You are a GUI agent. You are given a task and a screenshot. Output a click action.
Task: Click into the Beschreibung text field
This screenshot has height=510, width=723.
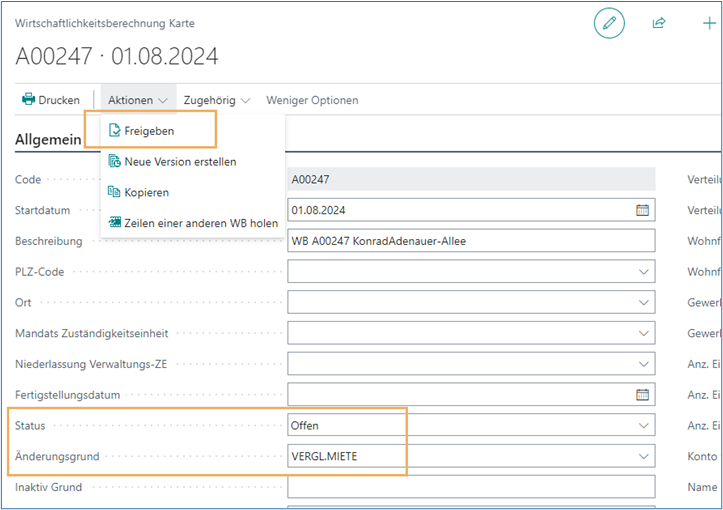470,241
